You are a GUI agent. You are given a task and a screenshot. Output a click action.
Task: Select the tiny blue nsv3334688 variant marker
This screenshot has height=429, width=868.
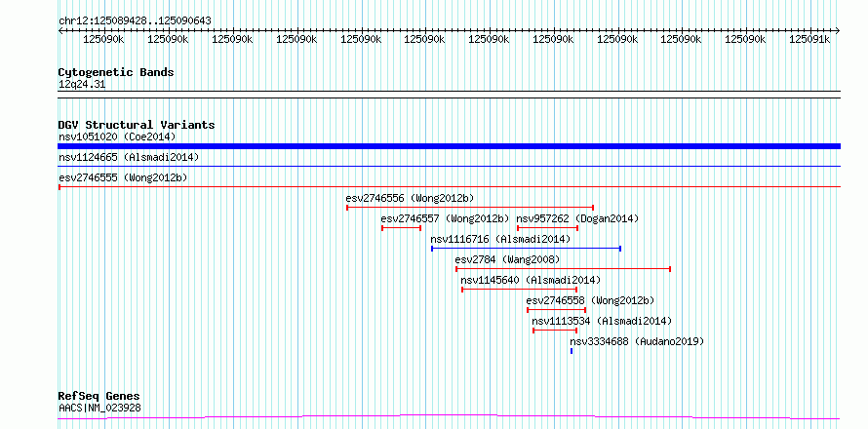click(572, 351)
